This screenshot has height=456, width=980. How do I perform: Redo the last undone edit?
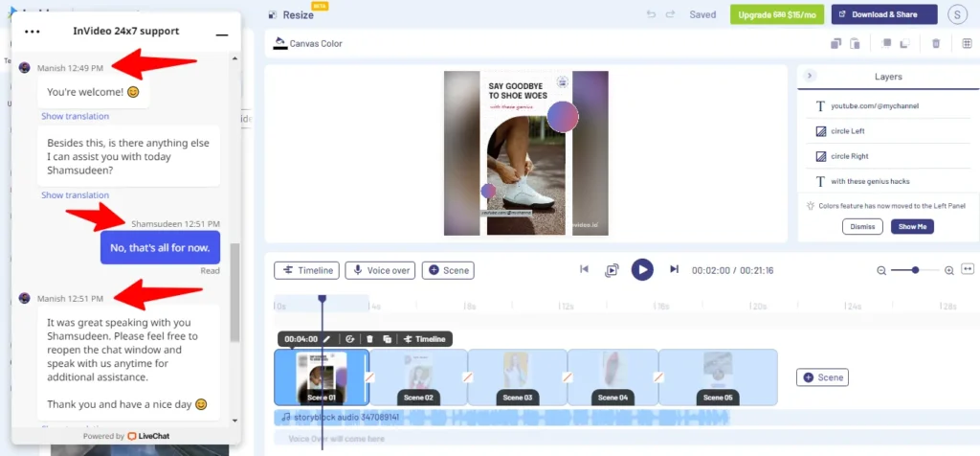point(670,14)
